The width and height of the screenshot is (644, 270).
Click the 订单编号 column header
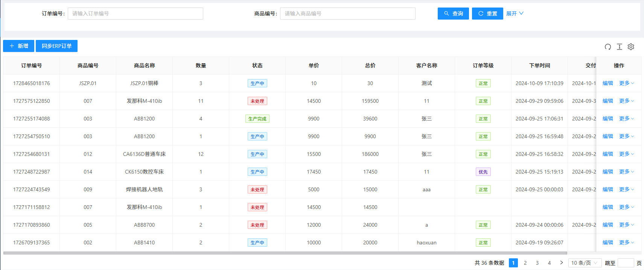click(32, 66)
